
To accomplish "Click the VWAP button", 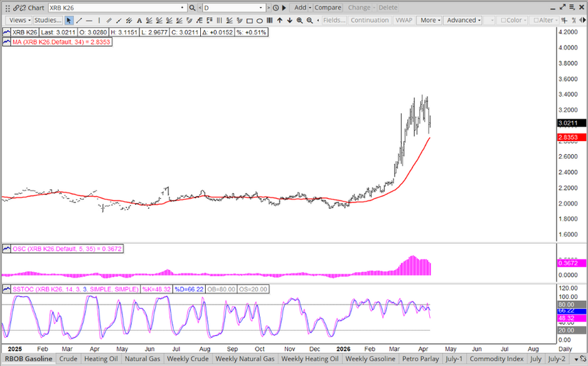I will pyautogui.click(x=404, y=20).
